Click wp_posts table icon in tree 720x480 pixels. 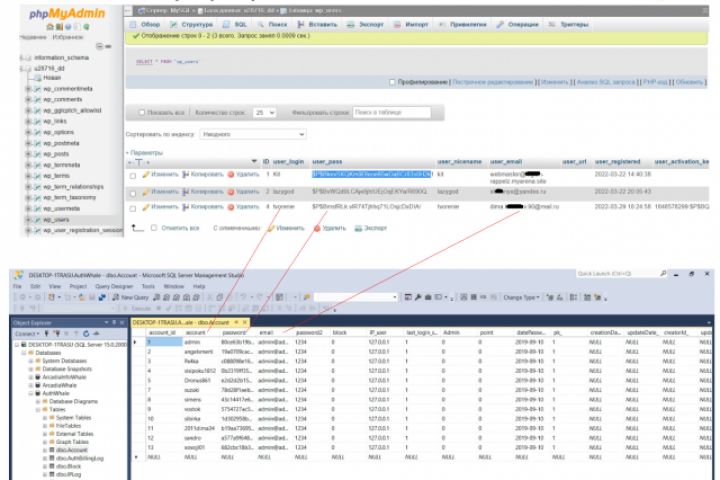click(37, 154)
